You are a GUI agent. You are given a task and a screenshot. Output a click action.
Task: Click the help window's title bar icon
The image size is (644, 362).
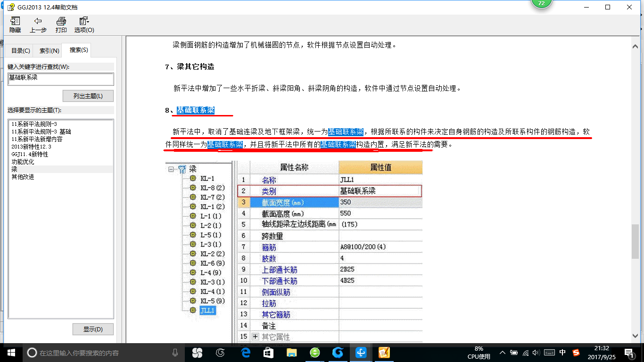tap(10, 7)
